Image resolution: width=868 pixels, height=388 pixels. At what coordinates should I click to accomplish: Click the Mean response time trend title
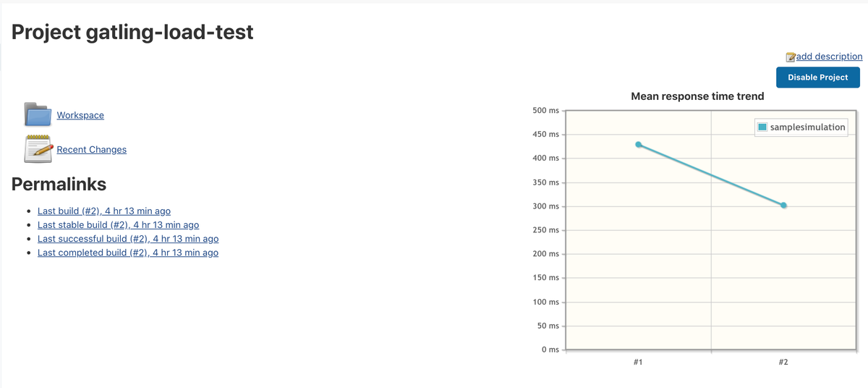coord(697,96)
